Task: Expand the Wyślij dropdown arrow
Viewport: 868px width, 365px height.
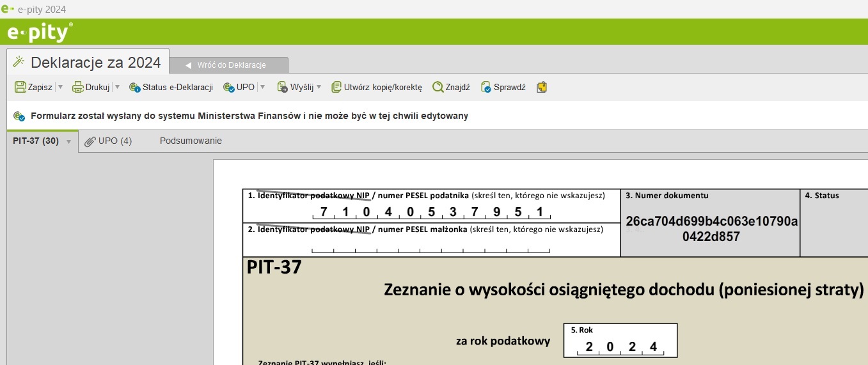Action: pyautogui.click(x=319, y=88)
